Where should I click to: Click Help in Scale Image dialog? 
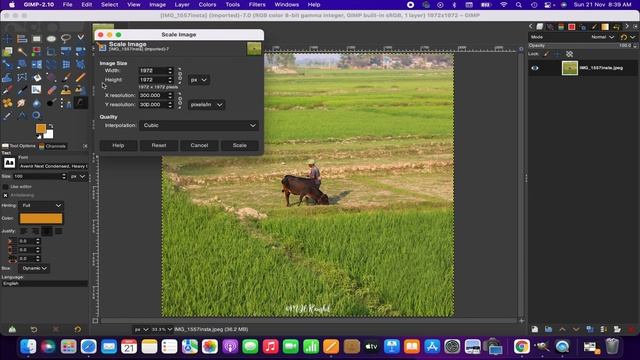(x=118, y=145)
